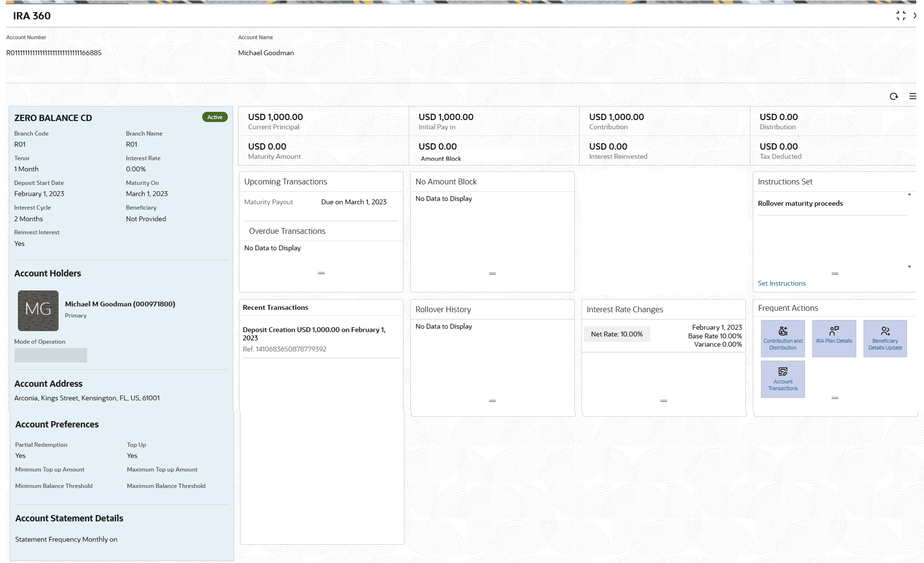The width and height of the screenshot is (924, 563).
Task: Click the MG account holder avatar
Action: click(x=38, y=310)
